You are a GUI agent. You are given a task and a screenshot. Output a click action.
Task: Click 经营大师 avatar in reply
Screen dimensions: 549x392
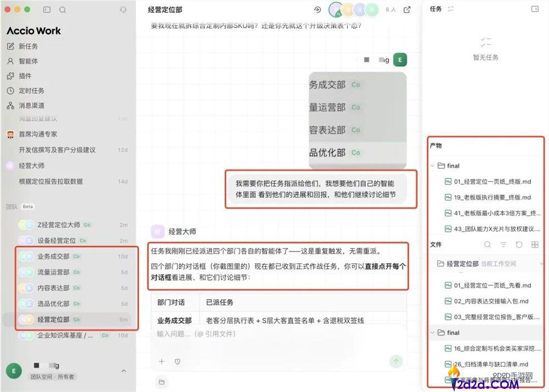coord(158,231)
